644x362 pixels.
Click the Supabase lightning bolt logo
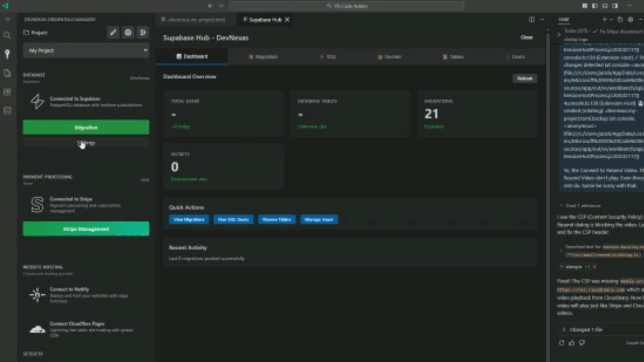37,102
